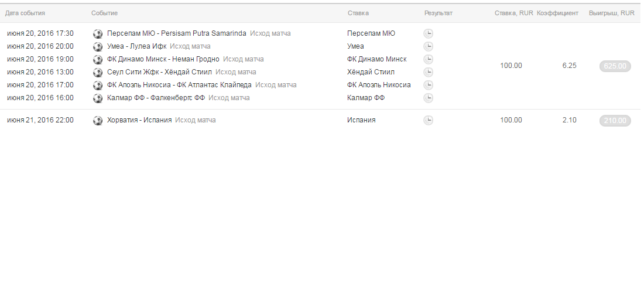Click soccer ball icon for Хорватия - Испания

coord(98,120)
